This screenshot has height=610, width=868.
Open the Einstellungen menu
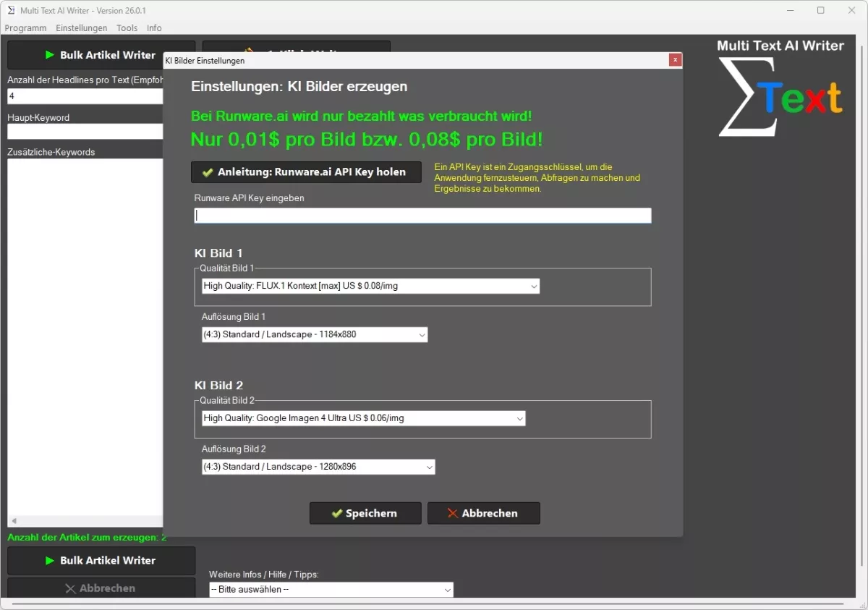(x=81, y=28)
